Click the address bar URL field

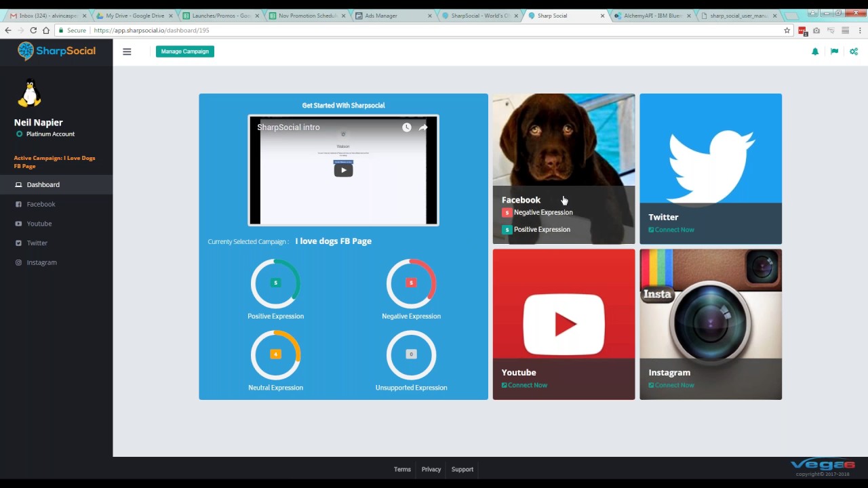pyautogui.click(x=424, y=30)
